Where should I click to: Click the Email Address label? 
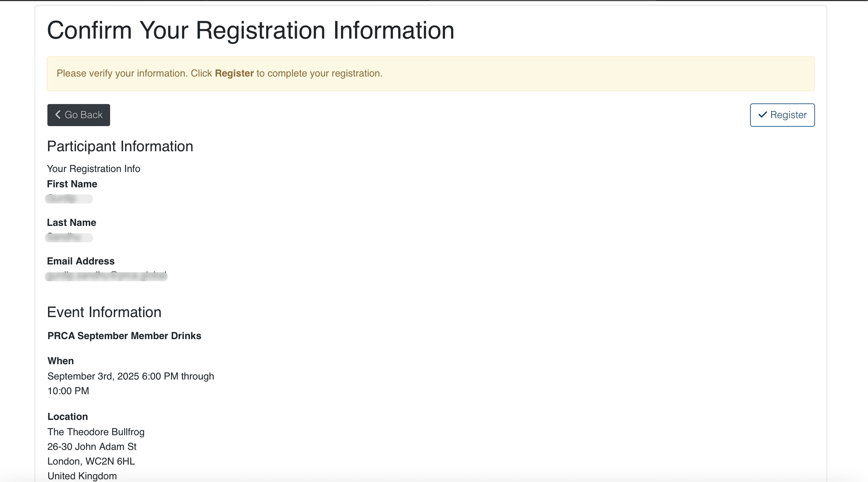pyautogui.click(x=80, y=261)
